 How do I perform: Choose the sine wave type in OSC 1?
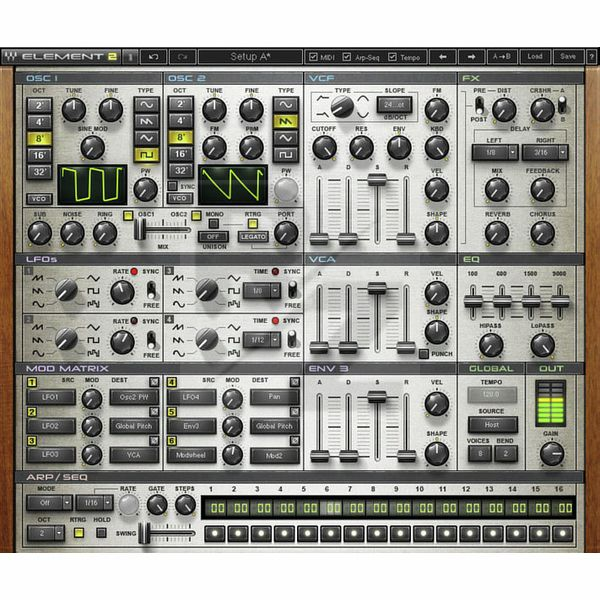[146, 104]
